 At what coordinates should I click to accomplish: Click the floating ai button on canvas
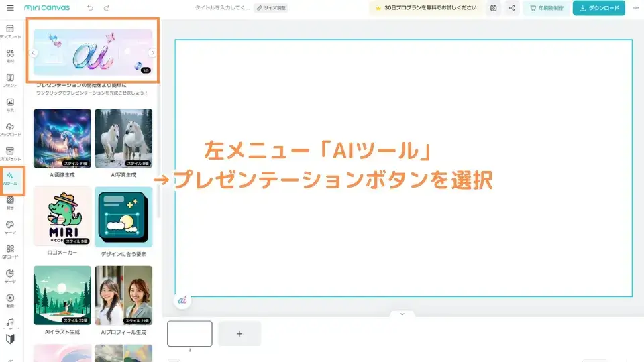click(182, 301)
